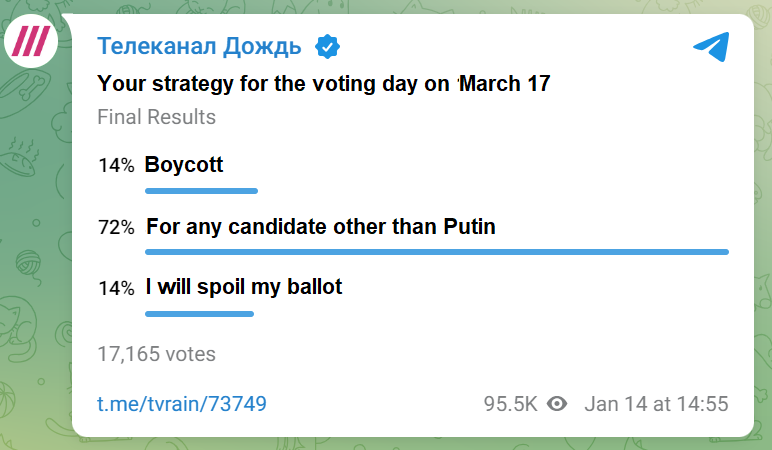Viewport: 772px width, 450px height.
Task: Select I will spoil my ballot option
Action: click(x=244, y=287)
